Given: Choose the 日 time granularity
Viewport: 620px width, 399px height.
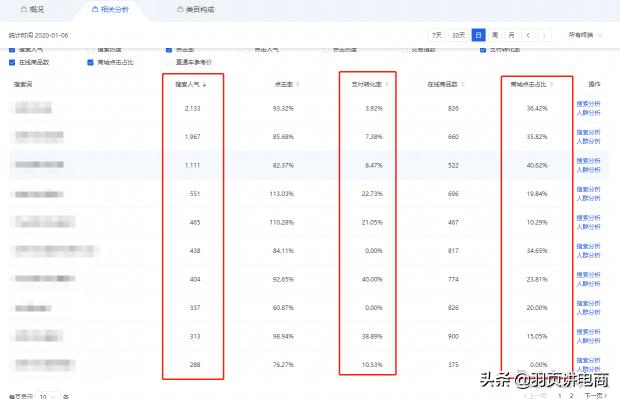Looking at the screenshot, I should [478, 35].
